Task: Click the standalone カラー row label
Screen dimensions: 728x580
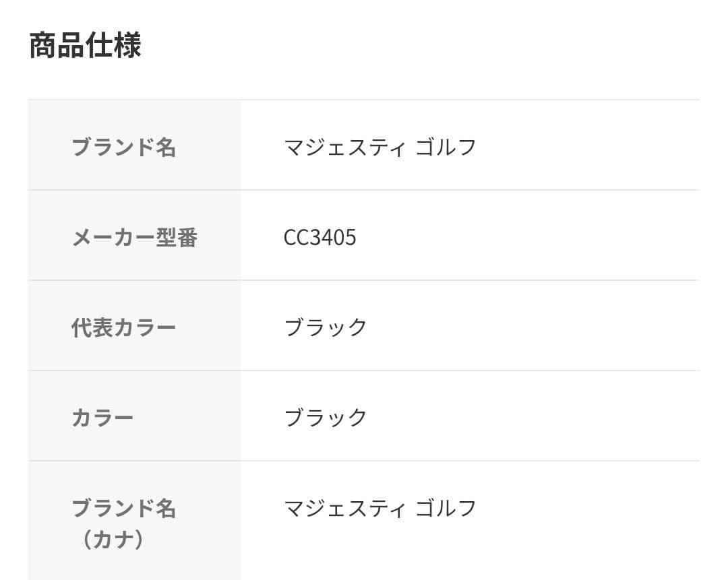Action: pyautogui.click(x=102, y=418)
